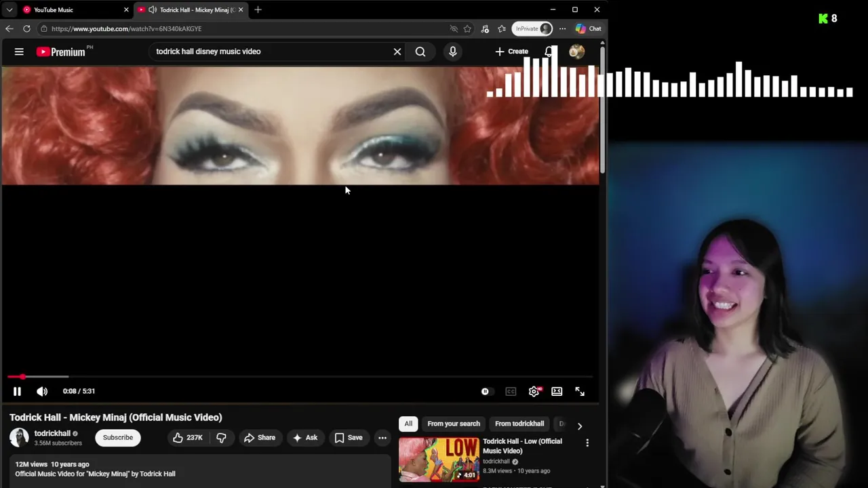Go back to the previous page
The image size is (868, 488).
click(x=9, y=28)
